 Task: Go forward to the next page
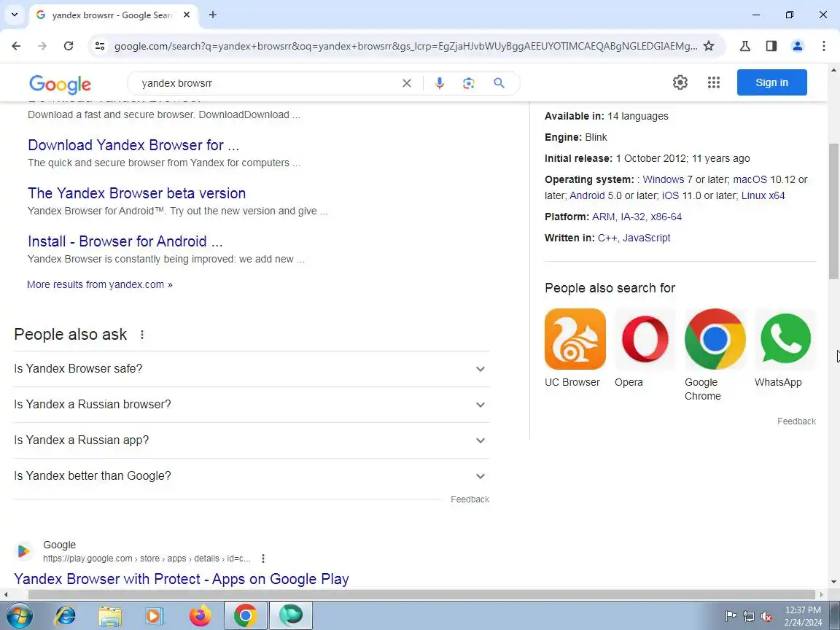[42, 46]
